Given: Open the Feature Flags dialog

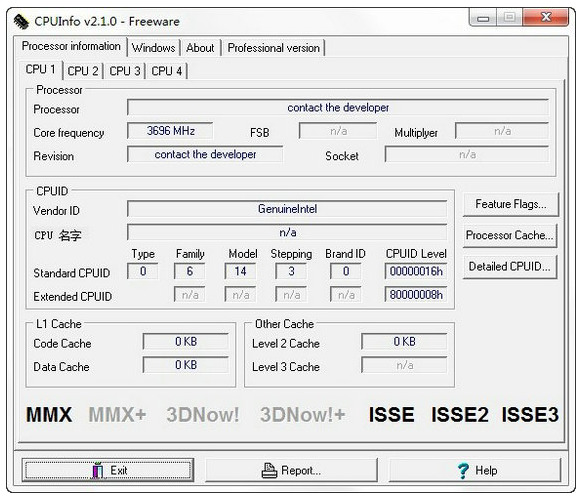Looking at the screenshot, I should (x=510, y=204).
